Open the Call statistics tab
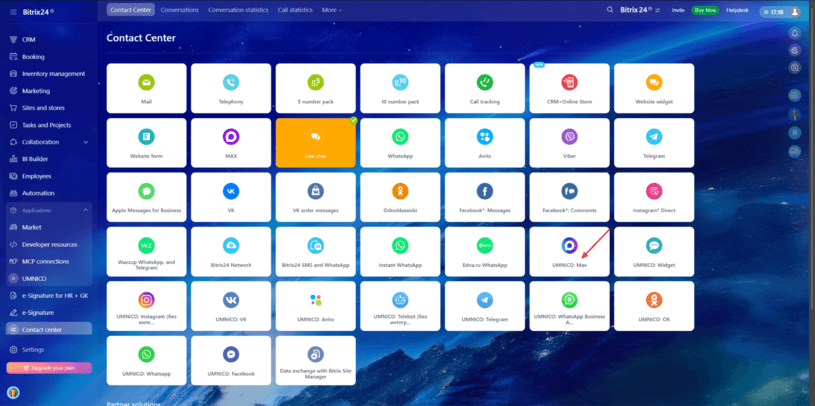The width and height of the screenshot is (815, 406). (x=296, y=9)
